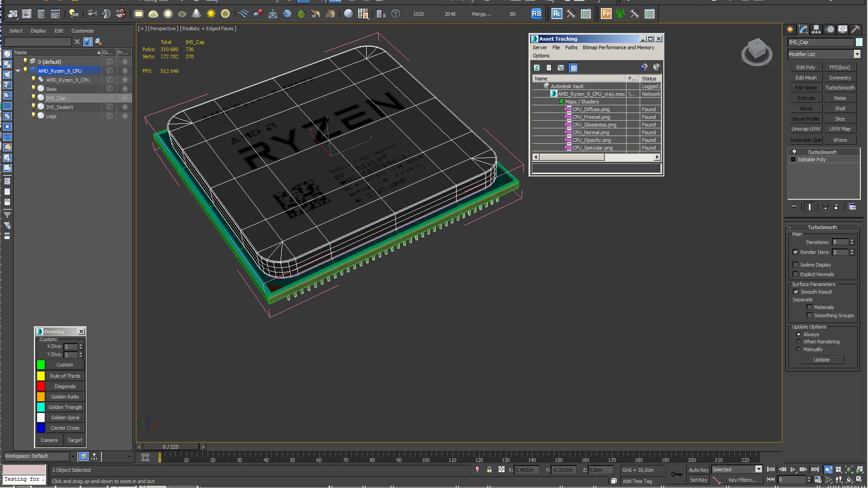Sort scene explorer by Name column header
The height and width of the screenshot is (488, 868).
(x=57, y=52)
